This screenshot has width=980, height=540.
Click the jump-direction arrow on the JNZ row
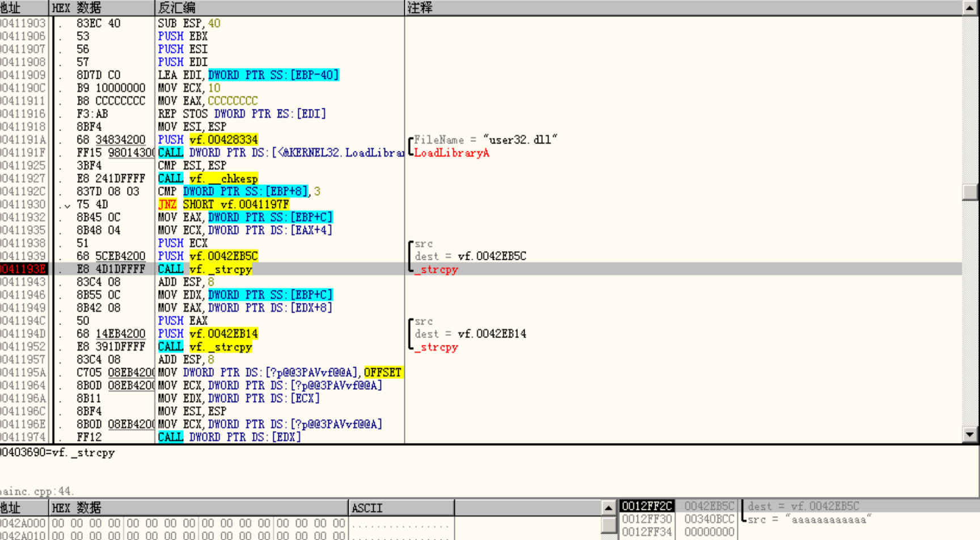(67, 205)
